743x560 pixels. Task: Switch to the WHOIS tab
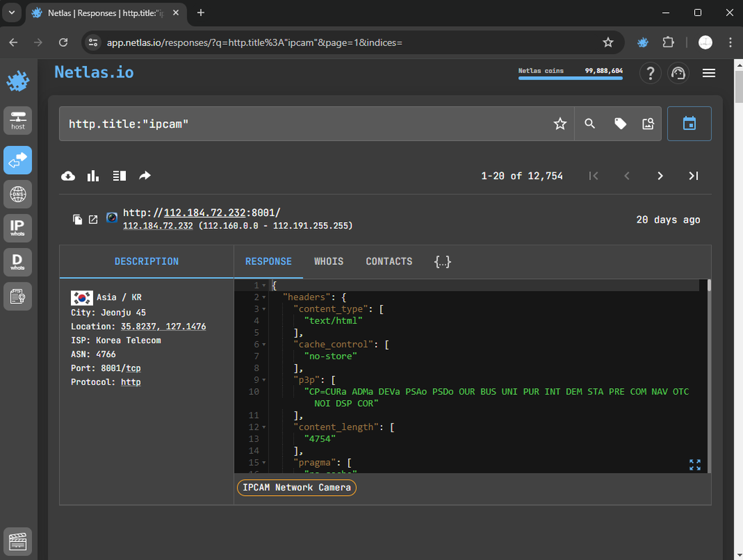329,262
